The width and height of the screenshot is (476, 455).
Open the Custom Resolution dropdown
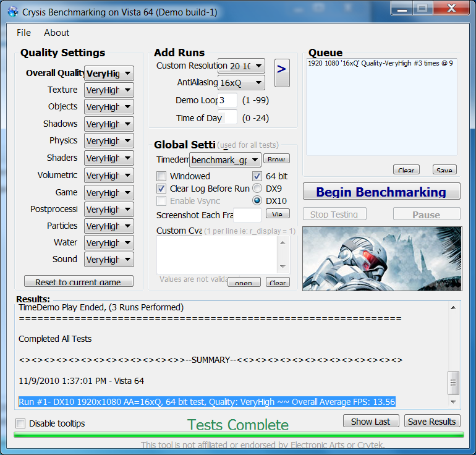click(241, 66)
